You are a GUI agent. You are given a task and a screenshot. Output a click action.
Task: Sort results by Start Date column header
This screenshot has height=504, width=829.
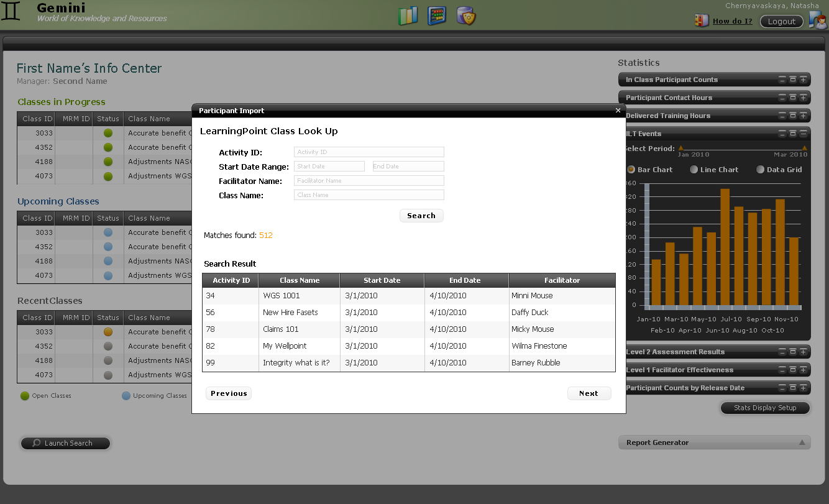(x=382, y=280)
